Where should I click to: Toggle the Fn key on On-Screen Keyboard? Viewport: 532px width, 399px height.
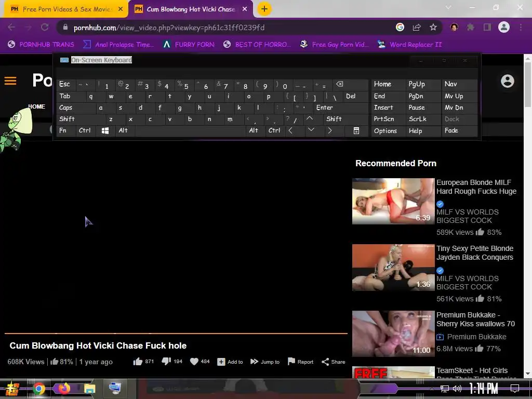coord(66,130)
